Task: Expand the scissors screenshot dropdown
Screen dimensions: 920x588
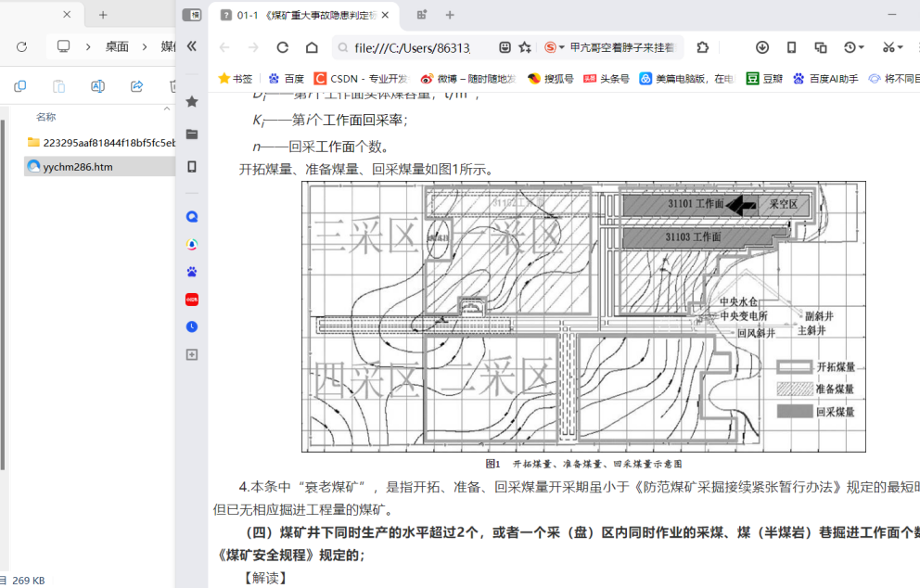Action: (x=901, y=47)
